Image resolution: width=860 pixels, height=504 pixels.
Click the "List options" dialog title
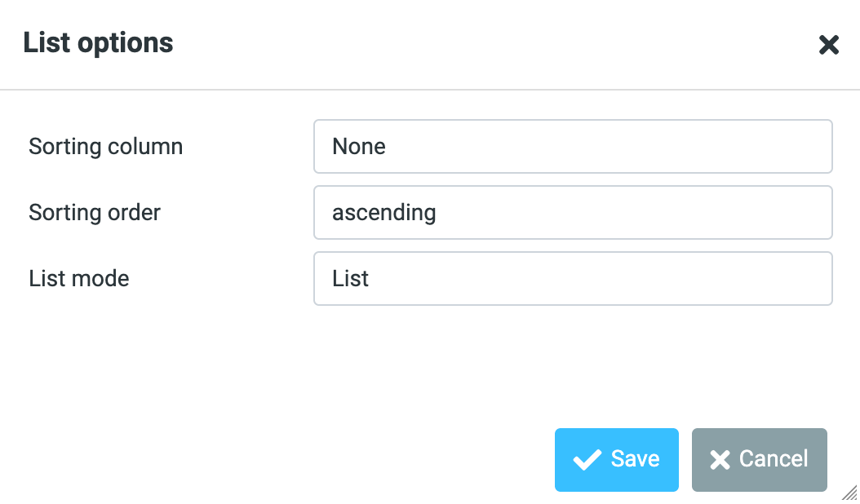(x=98, y=42)
